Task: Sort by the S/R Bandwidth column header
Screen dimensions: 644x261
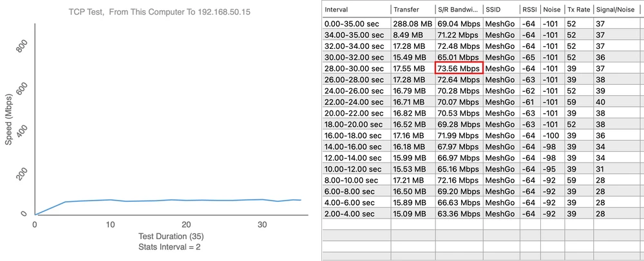Action: (x=458, y=10)
